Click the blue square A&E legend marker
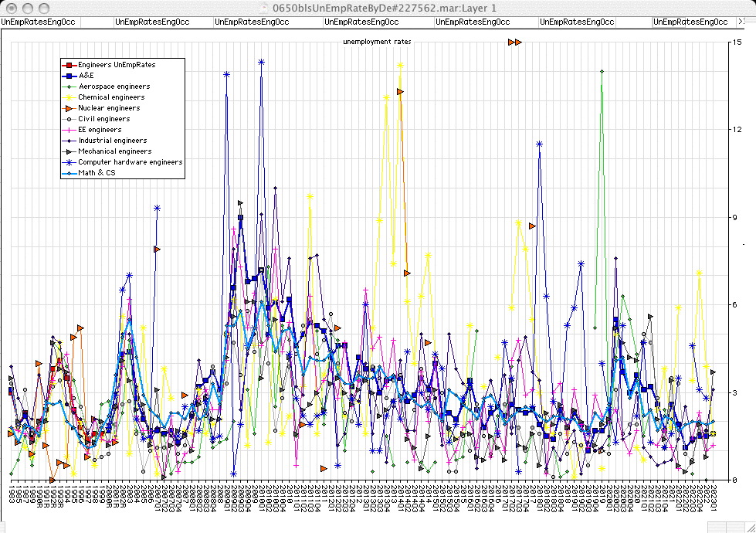The width and height of the screenshot is (756, 533). click(69, 76)
